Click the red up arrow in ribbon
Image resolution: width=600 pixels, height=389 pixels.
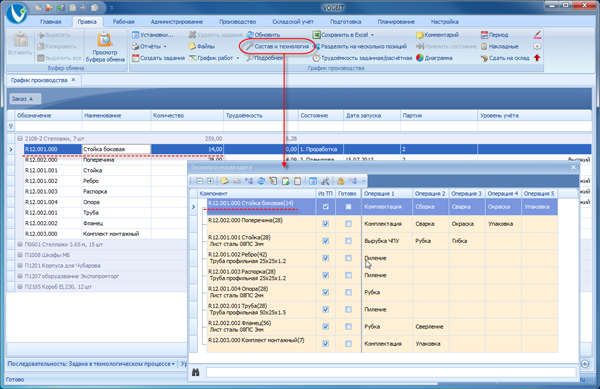(537, 58)
